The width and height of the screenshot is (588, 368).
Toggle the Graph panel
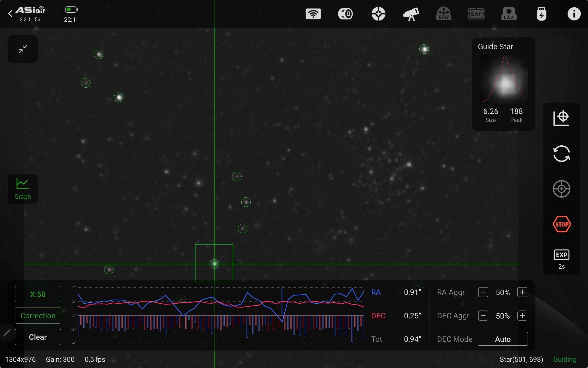[x=23, y=189]
